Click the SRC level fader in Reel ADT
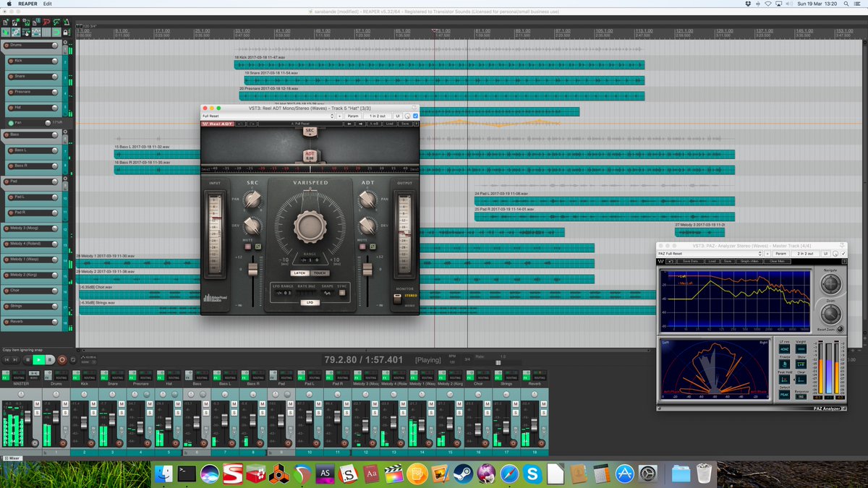Viewport: 868px width, 488px height. click(252, 269)
